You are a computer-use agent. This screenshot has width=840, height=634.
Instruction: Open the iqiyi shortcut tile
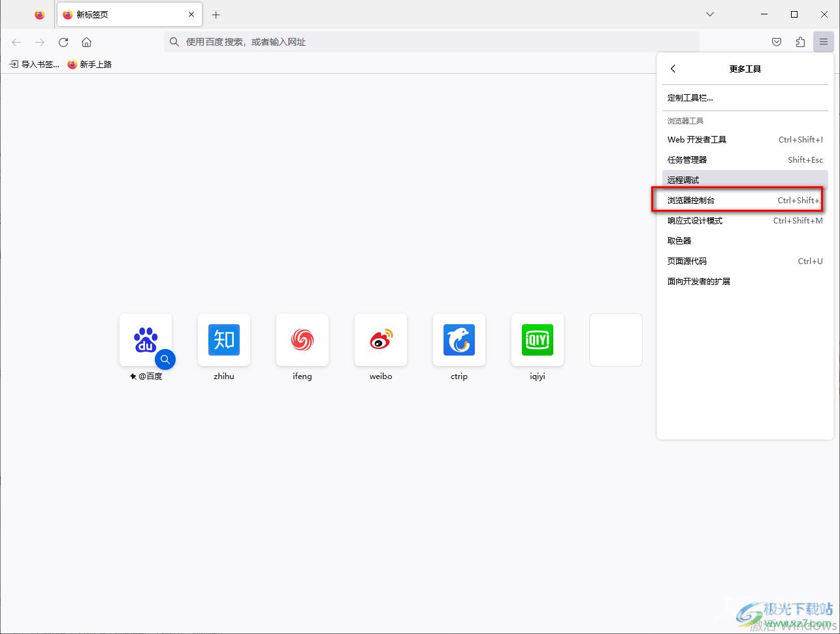point(538,340)
